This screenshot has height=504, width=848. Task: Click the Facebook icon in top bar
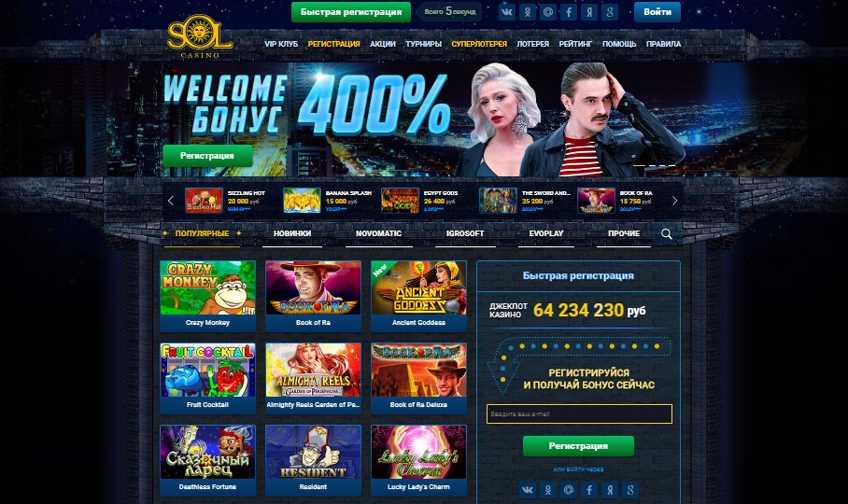pos(569,12)
